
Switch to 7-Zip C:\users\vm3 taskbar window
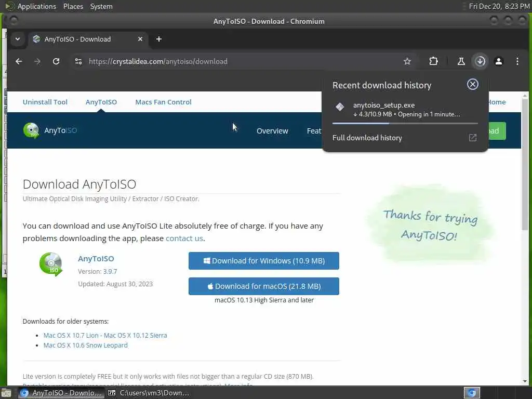149,393
